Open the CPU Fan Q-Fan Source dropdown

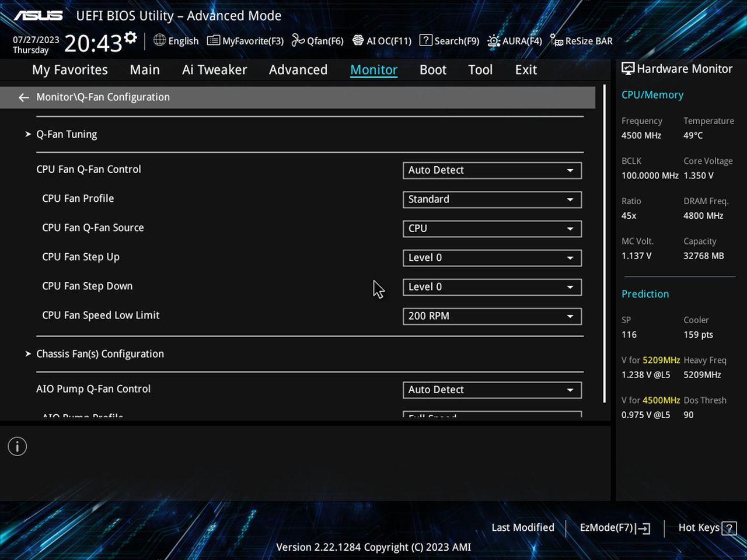click(x=492, y=229)
